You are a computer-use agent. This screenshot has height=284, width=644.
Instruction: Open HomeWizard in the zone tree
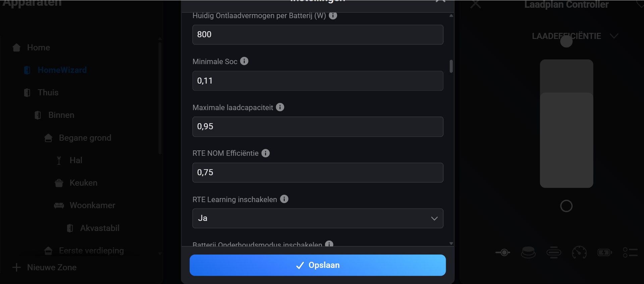[x=62, y=70]
